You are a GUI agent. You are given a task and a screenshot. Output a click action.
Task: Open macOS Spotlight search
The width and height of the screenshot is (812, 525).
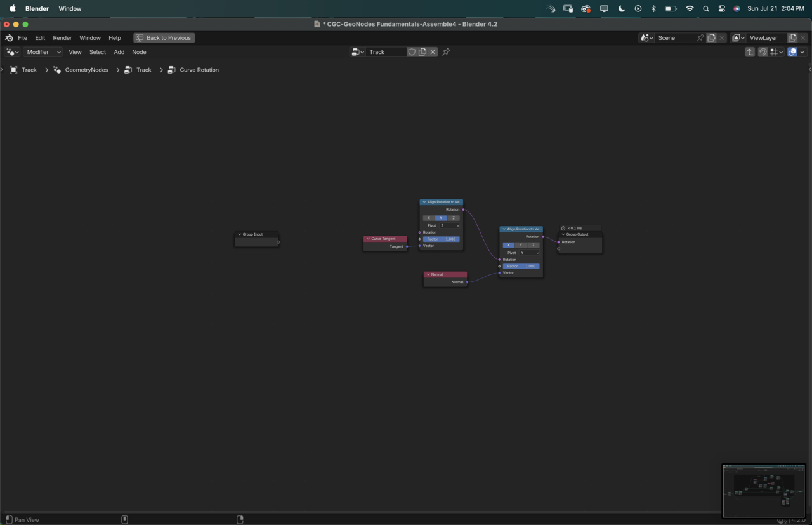(x=706, y=9)
